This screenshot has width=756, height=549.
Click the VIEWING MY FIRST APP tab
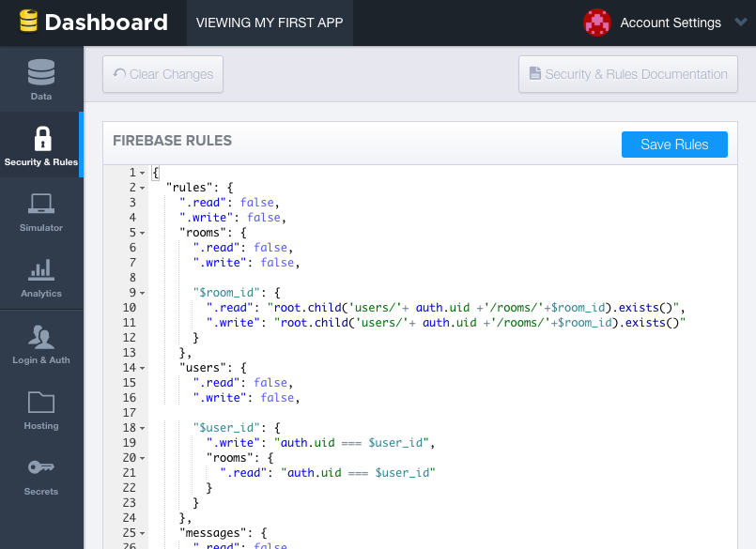click(x=270, y=23)
